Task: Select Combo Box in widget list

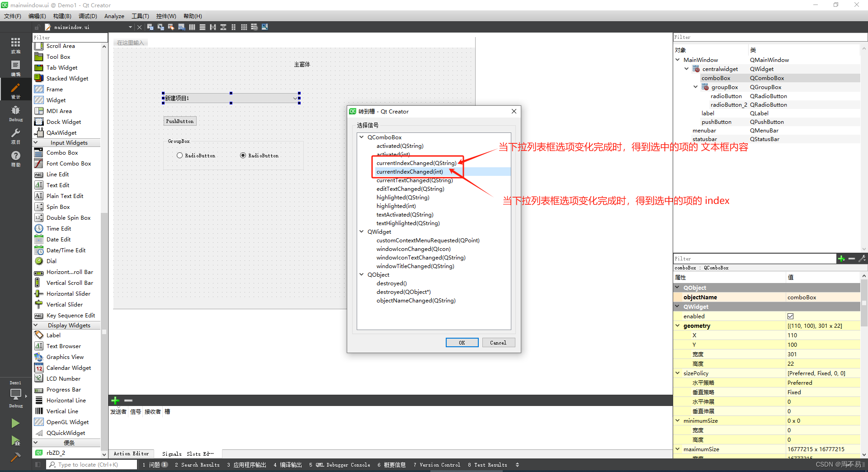Action: [62, 153]
